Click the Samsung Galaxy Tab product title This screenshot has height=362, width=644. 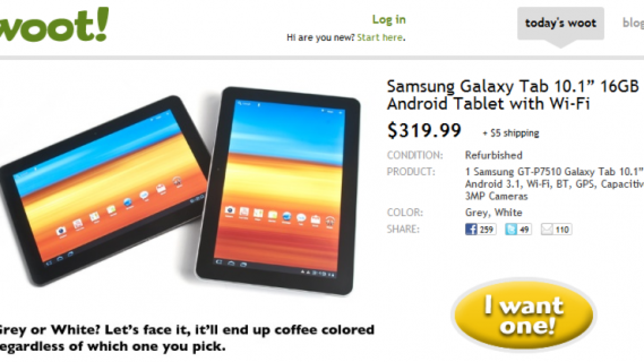coord(515,94)
